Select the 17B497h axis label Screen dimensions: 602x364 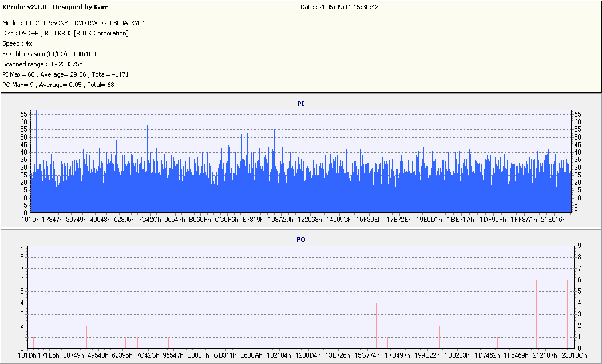[397, 355]
